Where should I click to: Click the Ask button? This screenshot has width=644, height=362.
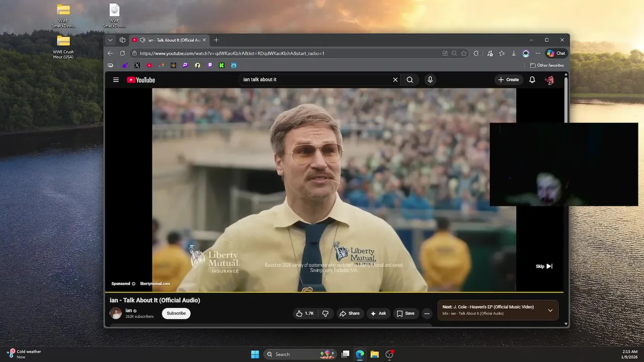(378, 313)
